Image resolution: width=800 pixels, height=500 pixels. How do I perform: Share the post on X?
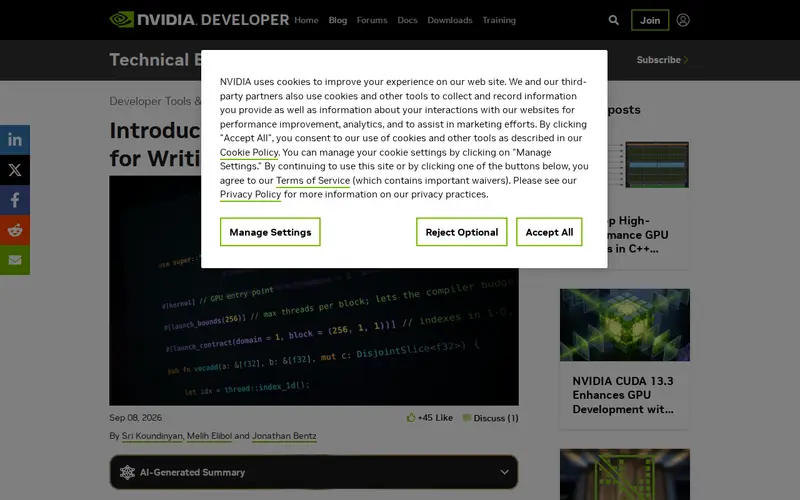(x=15, y=170)
